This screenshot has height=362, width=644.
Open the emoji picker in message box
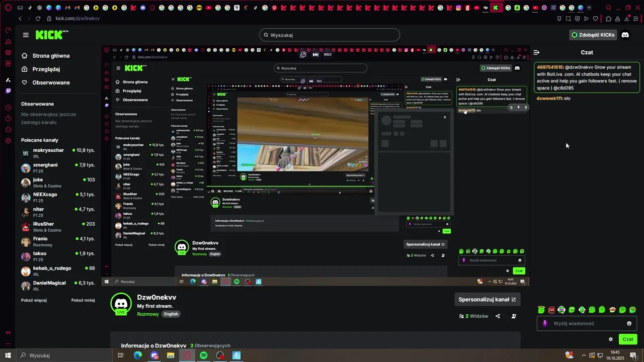click(629, 323)
